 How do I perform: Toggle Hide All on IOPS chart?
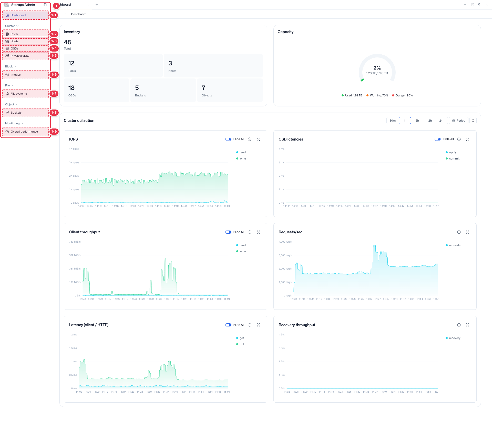click(228, 139)
